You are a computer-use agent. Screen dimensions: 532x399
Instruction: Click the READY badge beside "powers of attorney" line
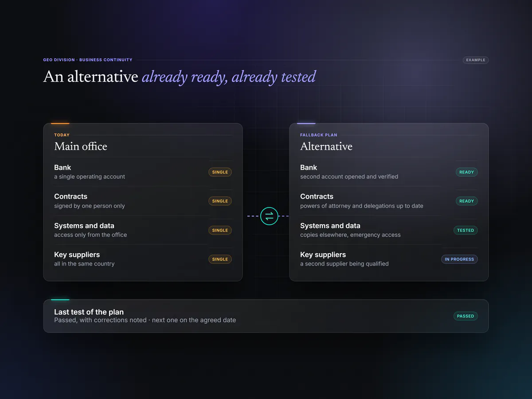pyautogui.click(x=466, y=201)
